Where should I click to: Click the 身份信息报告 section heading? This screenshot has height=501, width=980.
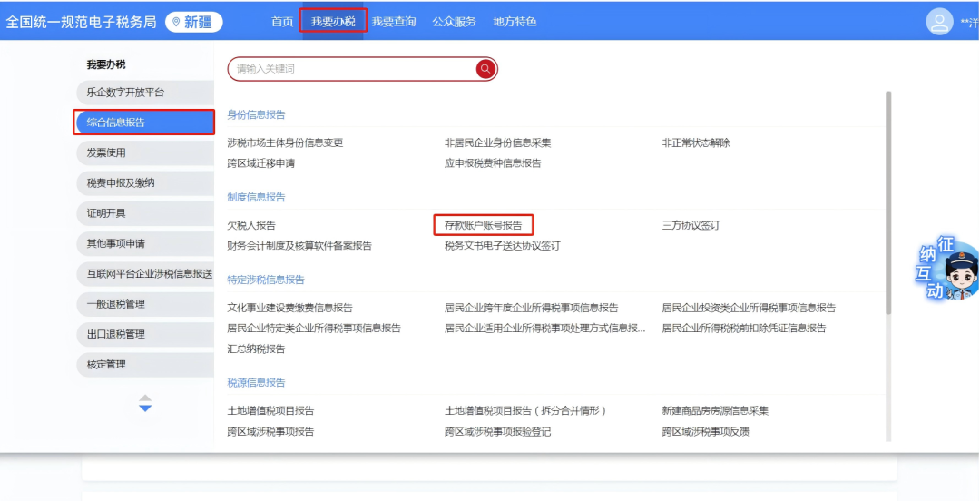click(x=256, y=114)
